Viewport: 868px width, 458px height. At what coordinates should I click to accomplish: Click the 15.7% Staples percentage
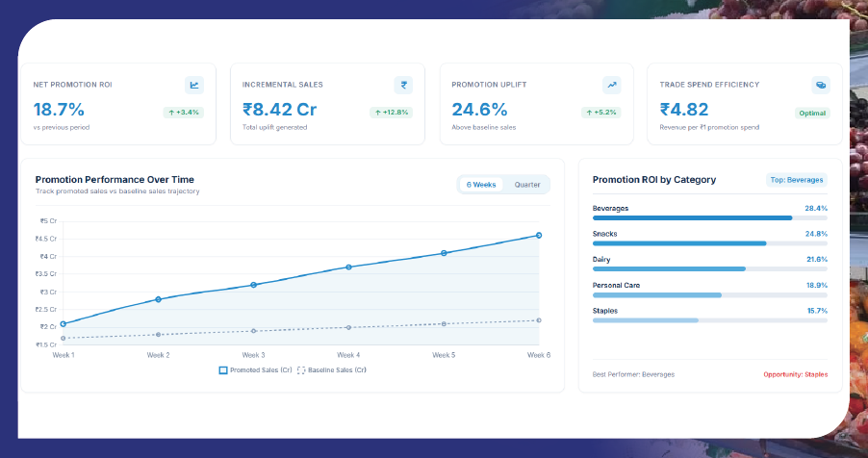click(x=817, y=311)
